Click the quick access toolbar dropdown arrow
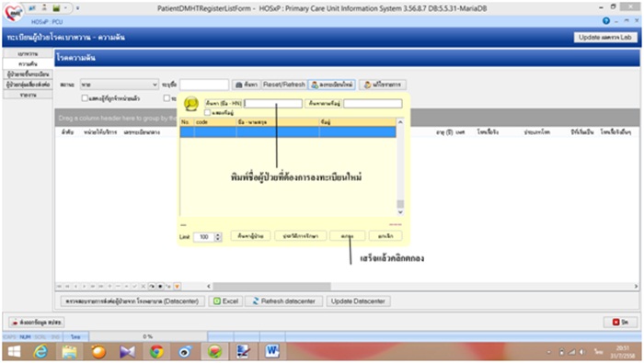Viewport: 644px width, 363px height. tap(78, 8)
